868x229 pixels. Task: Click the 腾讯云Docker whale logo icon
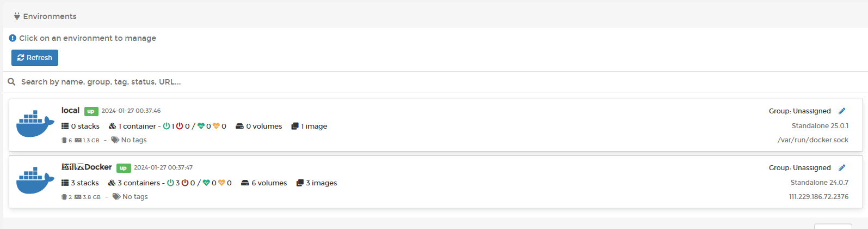[x=35, y=182]
